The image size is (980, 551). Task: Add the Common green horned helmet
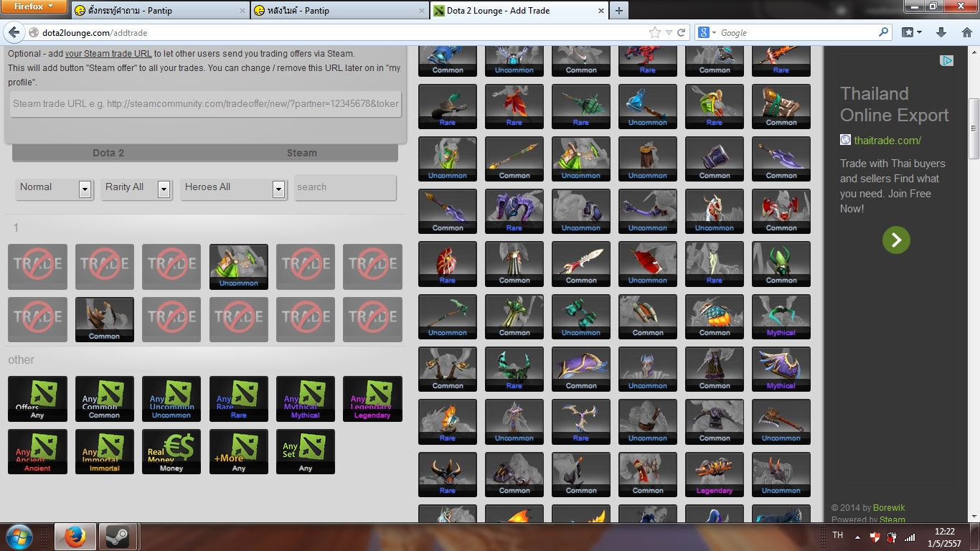click(781, 264)
